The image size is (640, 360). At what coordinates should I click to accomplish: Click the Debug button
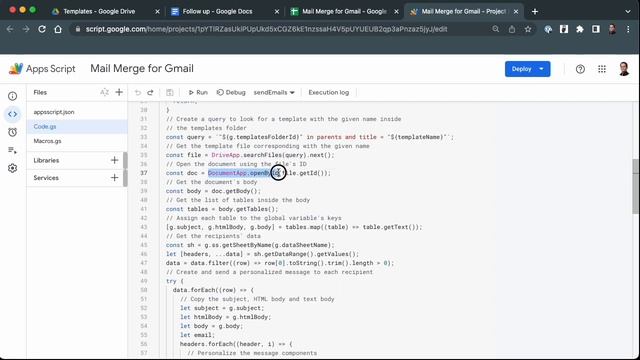(231, 93)
